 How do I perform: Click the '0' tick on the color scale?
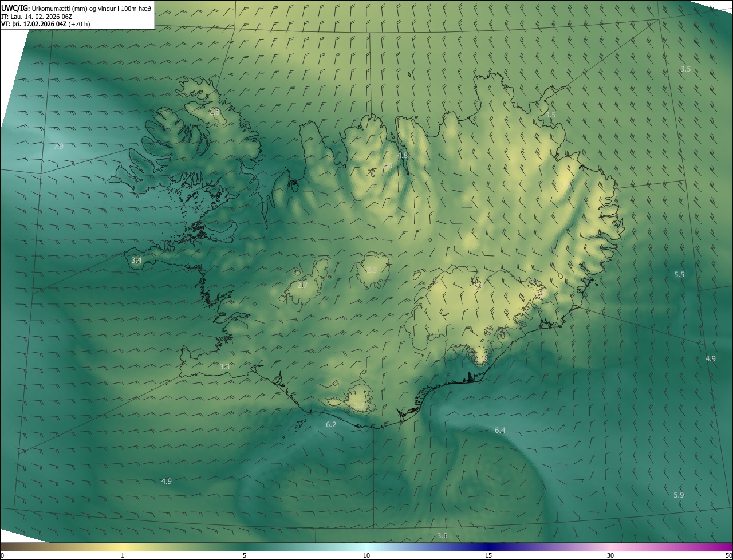2,555
